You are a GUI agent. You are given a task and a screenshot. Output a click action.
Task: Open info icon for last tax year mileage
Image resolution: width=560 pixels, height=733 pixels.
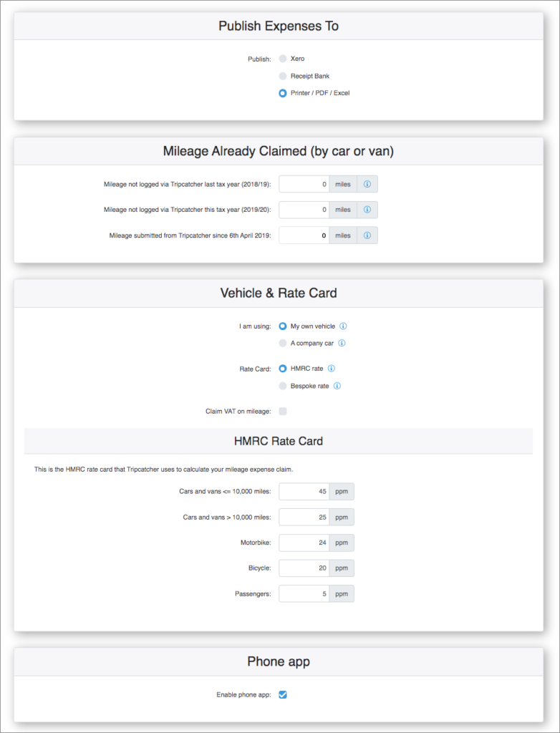pos(367,184)
